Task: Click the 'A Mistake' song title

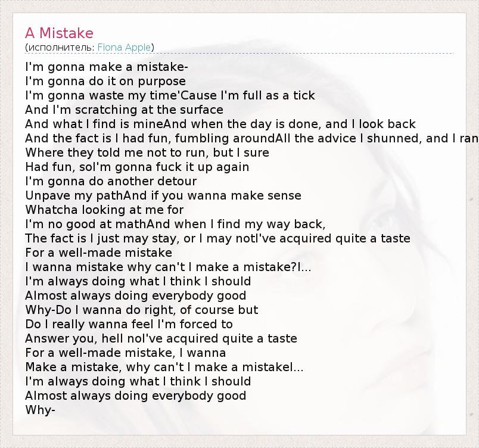Action: 59,33
